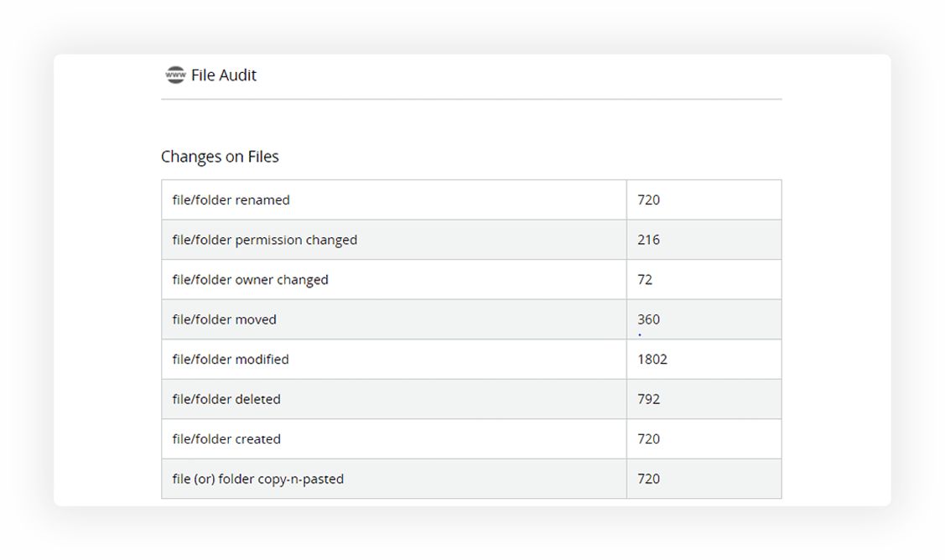Click the Changes on Files heading
The height and width of the screenshot is (560, 945).
[220, 157]
